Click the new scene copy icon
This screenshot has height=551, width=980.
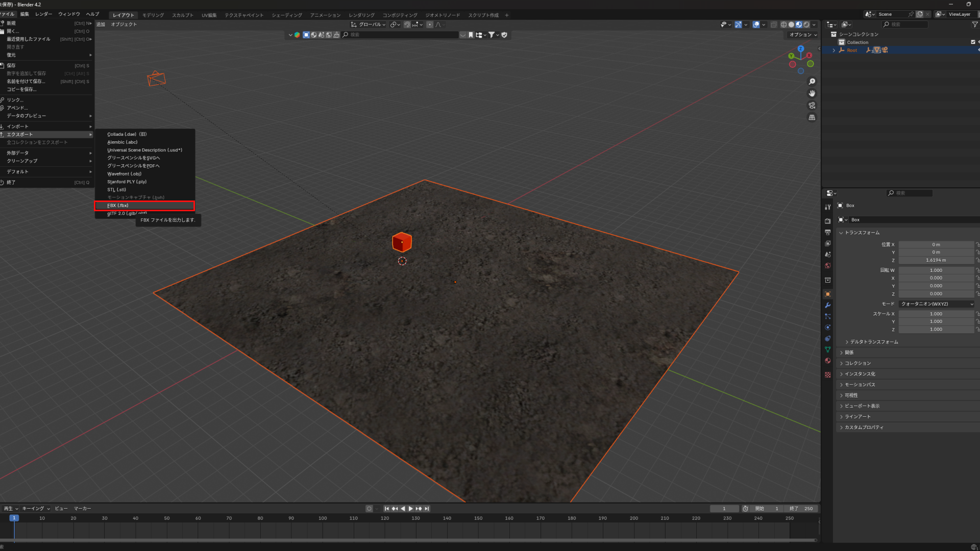920,14
